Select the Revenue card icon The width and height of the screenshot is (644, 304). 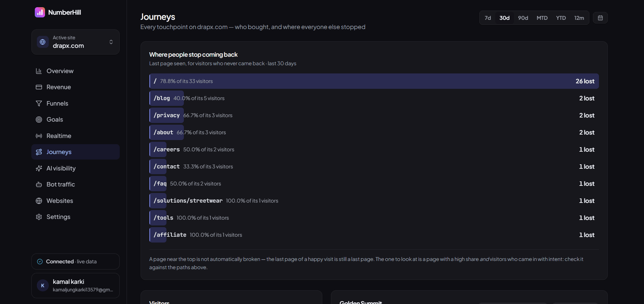[39, 87]
